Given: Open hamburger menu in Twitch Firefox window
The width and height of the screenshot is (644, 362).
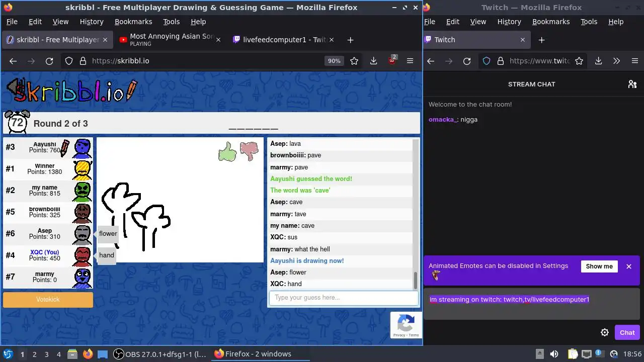Looking at the screenshot, I should (x=634, y=61).
